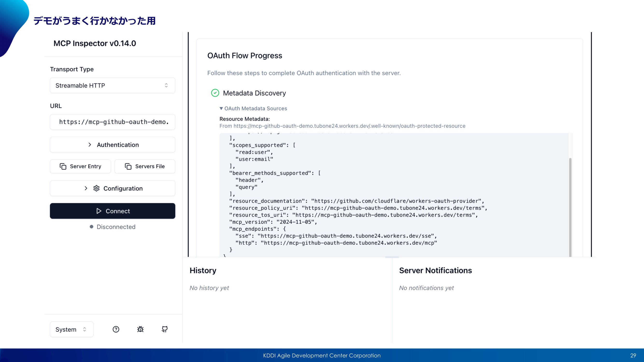The height and width of the screenshot is (362, 644).
Task: Click the "http" endpoint URL line
Action: (336, 243)
